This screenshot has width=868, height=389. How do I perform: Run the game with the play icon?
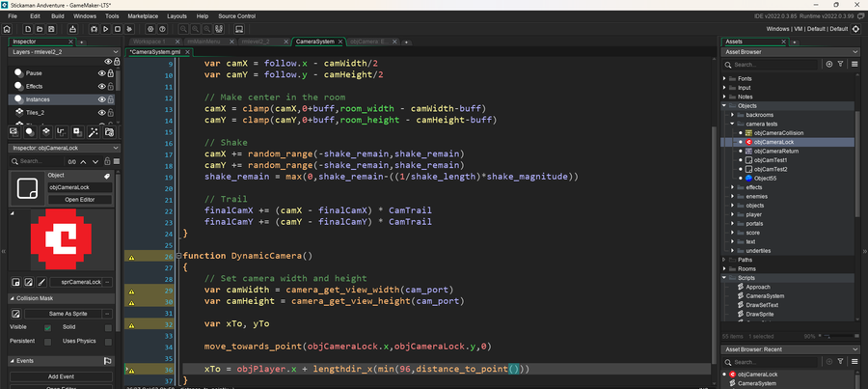pyautogui.click(x=105, y=29)
